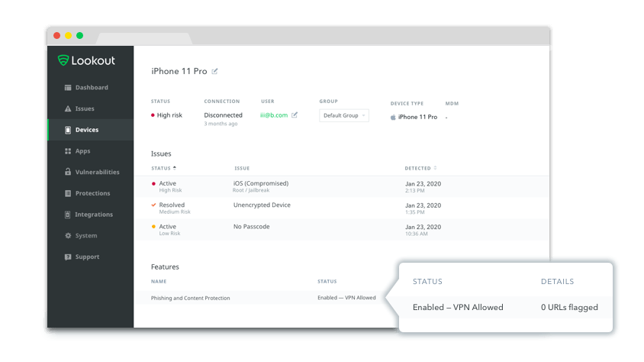Viewport: 644px width, 362px height.
Task: Click the Integrations sidebar icon
Action: [x=68, y=215]
